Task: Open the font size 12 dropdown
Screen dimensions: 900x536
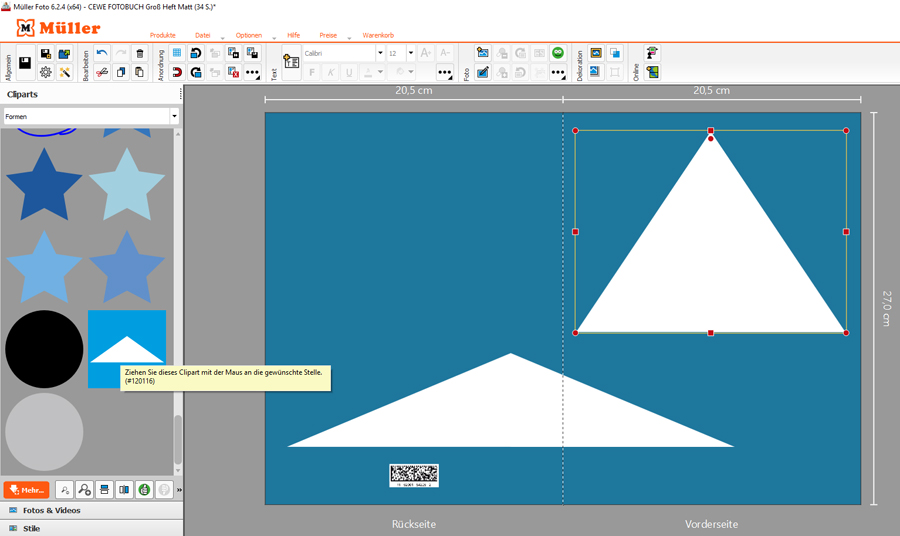Action: tap(410, 53)
